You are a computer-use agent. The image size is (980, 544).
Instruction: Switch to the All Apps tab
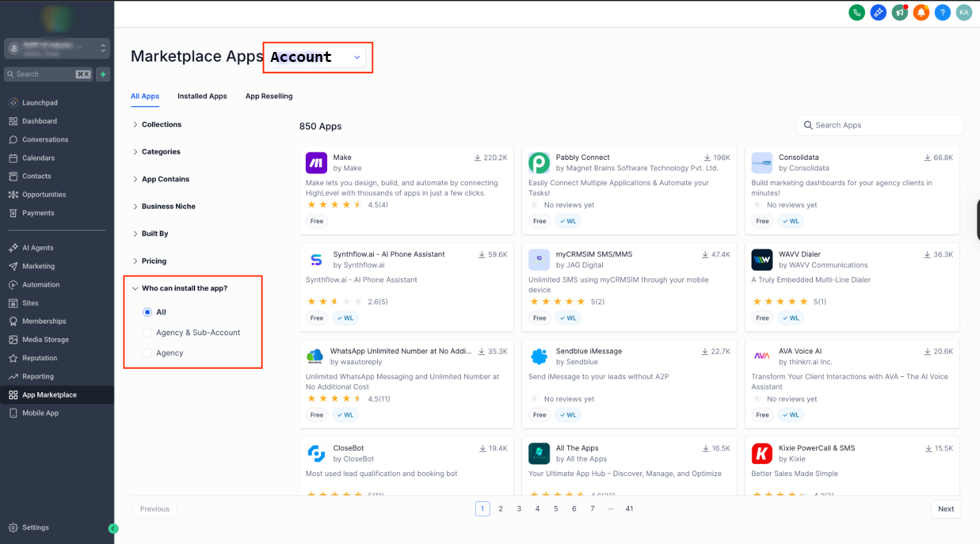click(x=145, y=97)
